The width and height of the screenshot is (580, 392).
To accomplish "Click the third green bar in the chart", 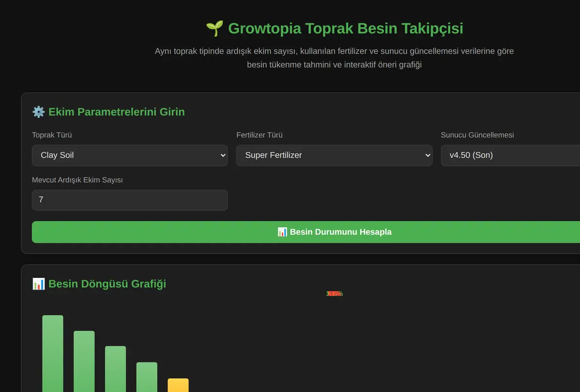I will coord(116,369).
